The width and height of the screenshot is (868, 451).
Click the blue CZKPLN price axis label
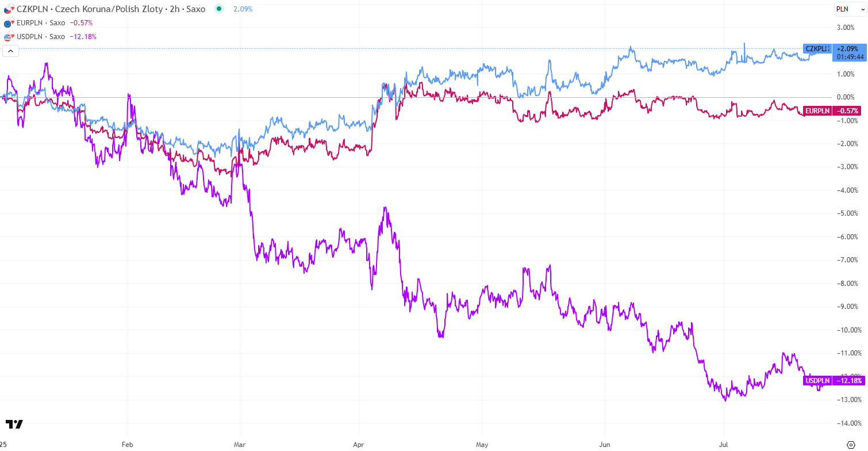[x=817, y=49]
